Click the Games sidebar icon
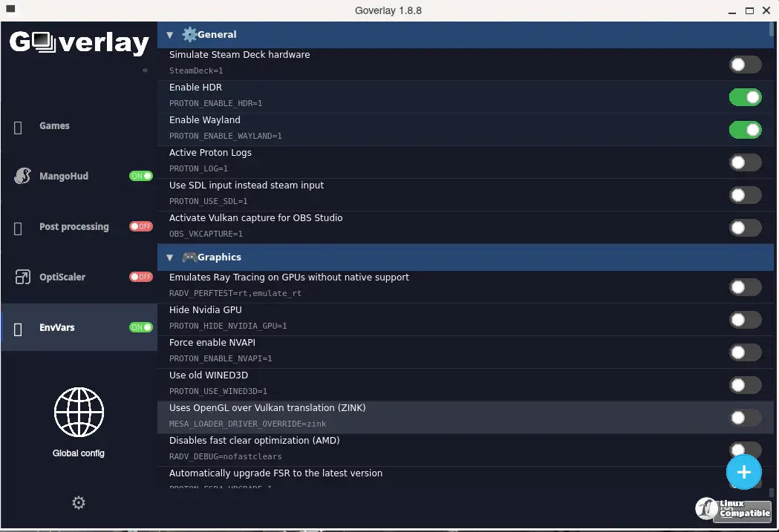The width and height of the screenshot is (779, 532). click(18, 128)
